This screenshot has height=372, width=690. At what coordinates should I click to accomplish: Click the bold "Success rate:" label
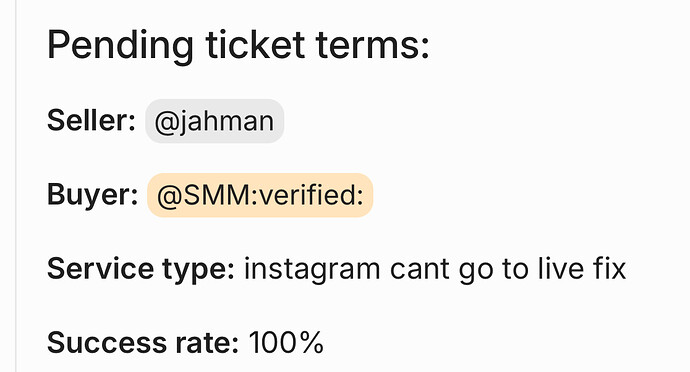pyautogui.click(x=143, y=343)
